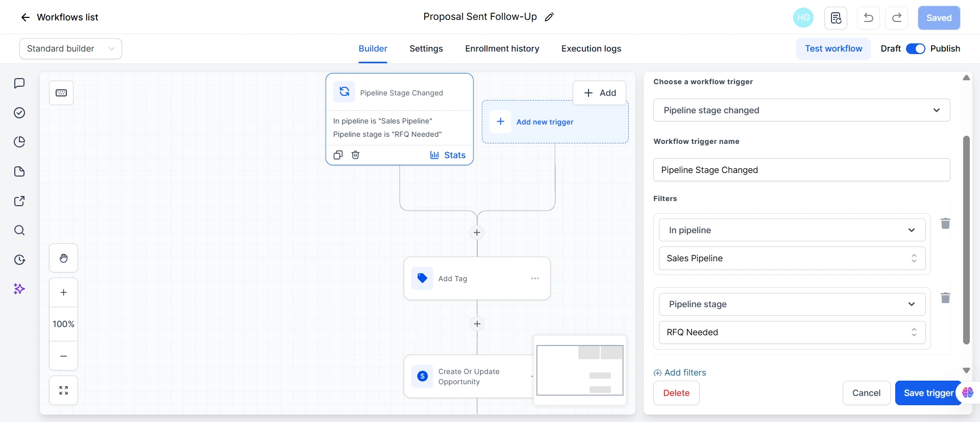Delete the trigger card with trash icon
Image resolution: width=980 pixels, height=422 pixels.
tap(355, 155)
